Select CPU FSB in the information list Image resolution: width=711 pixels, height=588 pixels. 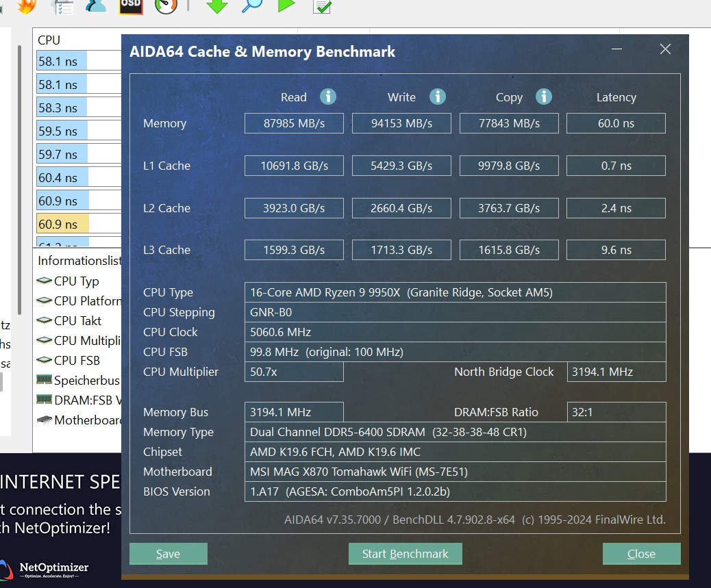77,361
